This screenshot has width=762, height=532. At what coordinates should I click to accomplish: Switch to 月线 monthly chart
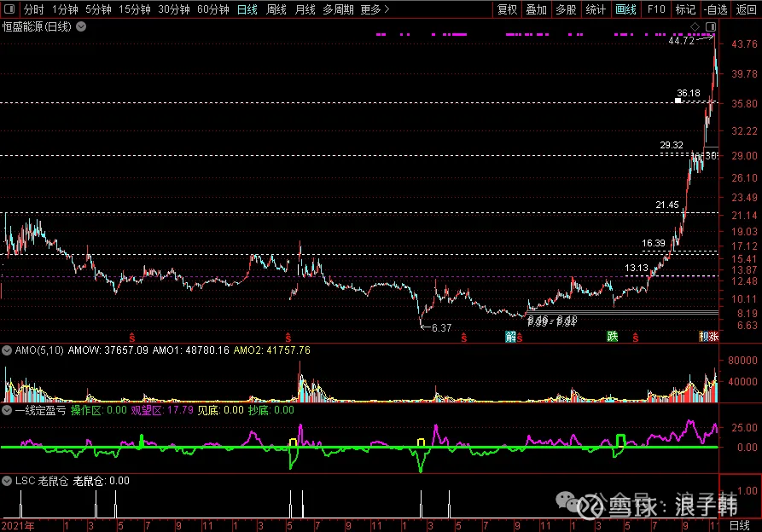(305, 9)
